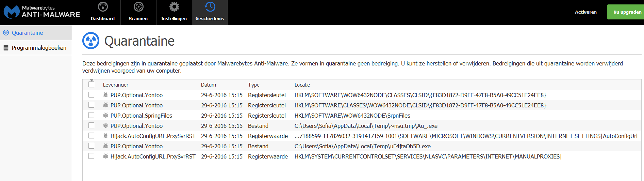This screenshot has height=181, width=644.
Task: Open the Instellingen gear icon
Action: click(174, 7)
